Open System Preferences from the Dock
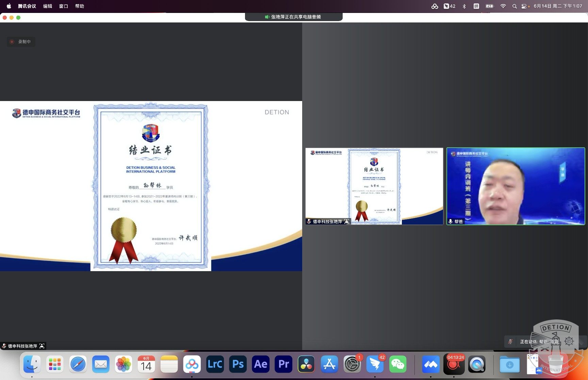The height and width of the screenshot is (380, 588). [x=352, y=364]
